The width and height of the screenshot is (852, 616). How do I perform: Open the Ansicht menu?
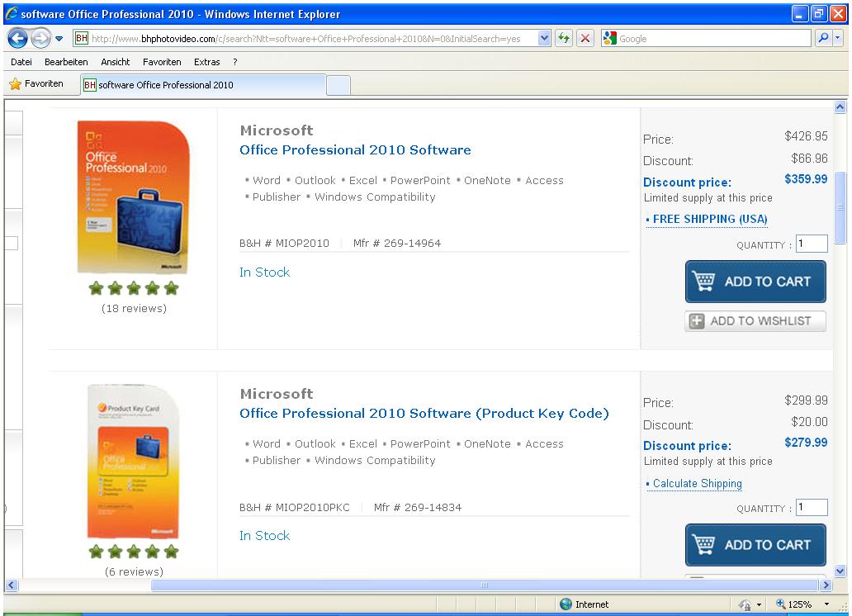[116, 62]
